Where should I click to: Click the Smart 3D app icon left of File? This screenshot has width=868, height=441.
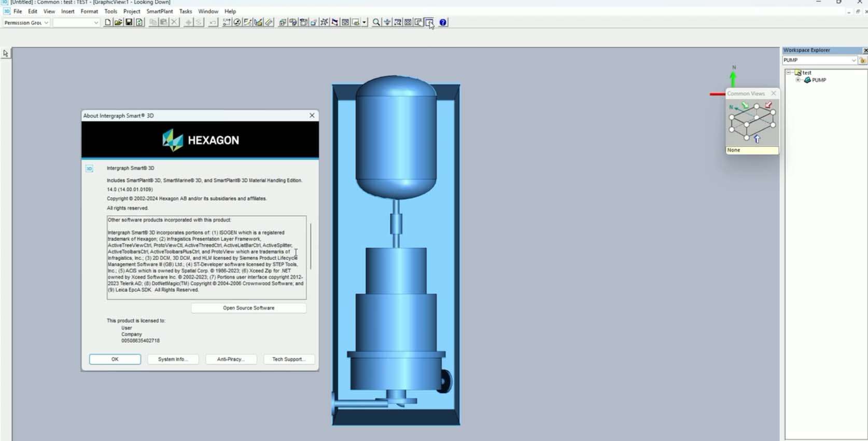[x=7, y=11]
